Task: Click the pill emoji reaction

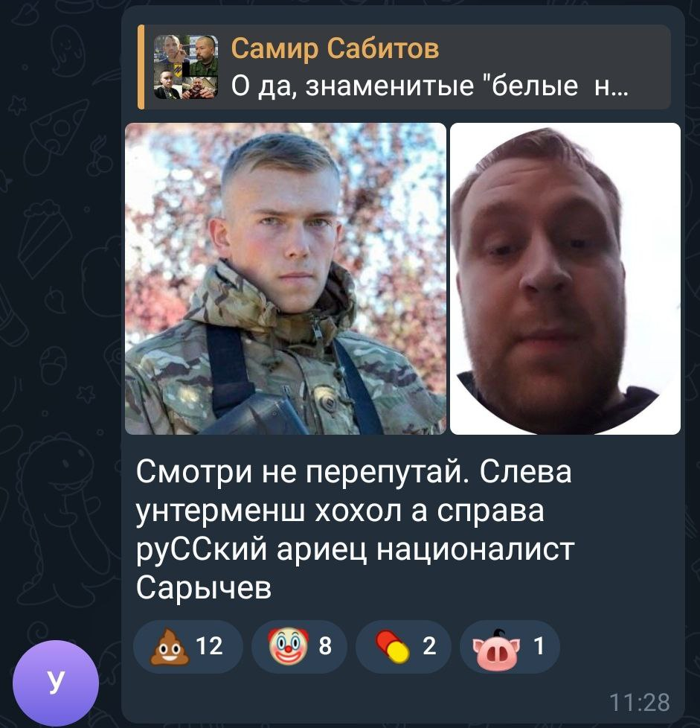Action: (403, 646)
